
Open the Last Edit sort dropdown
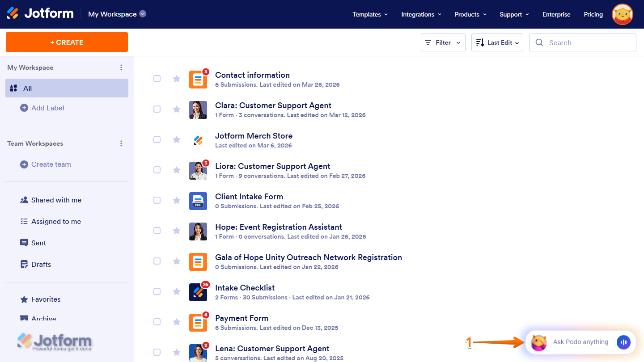(497, 42)
